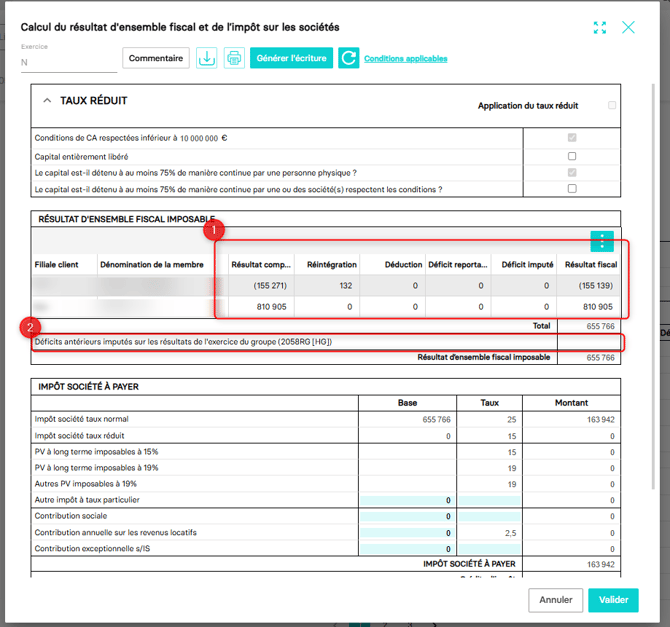Check capital held 75% by société(s) box

(572, 188)
